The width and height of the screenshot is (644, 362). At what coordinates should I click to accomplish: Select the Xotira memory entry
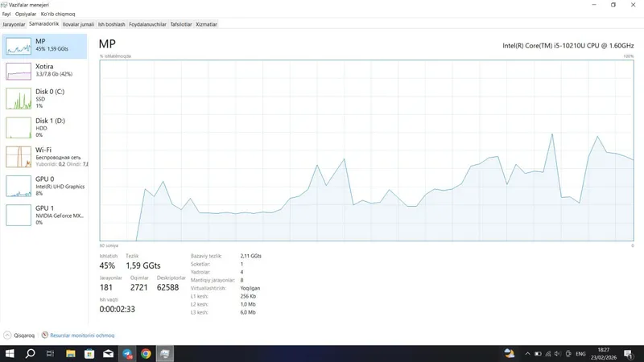pos(44,71)
